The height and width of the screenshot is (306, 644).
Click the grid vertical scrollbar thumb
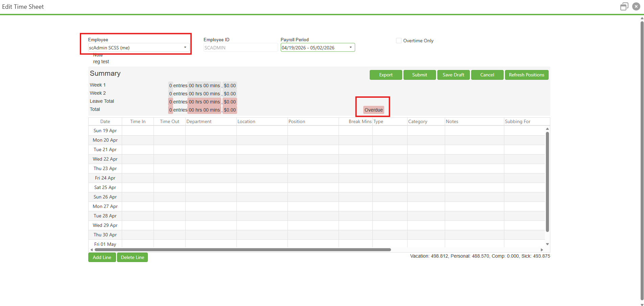(x=547, y=182)
